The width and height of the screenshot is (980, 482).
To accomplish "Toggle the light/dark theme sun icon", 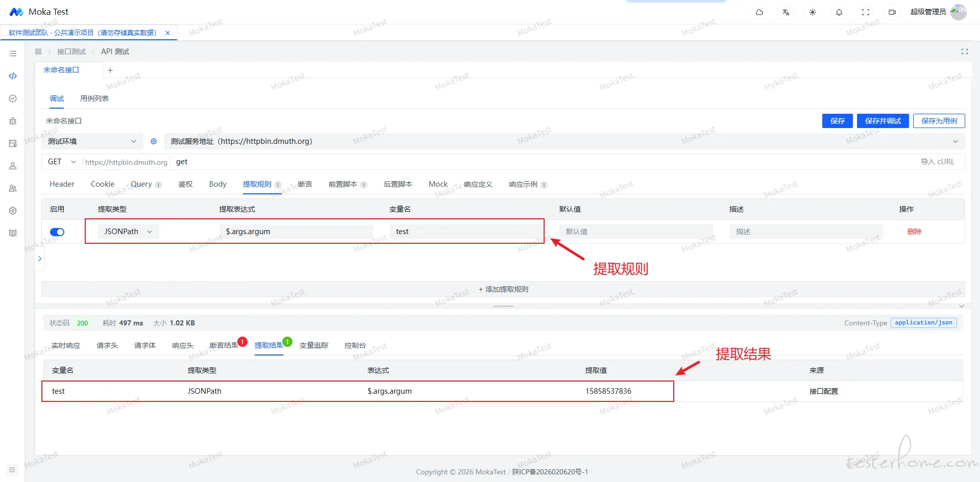I will (x=813, y=12).
